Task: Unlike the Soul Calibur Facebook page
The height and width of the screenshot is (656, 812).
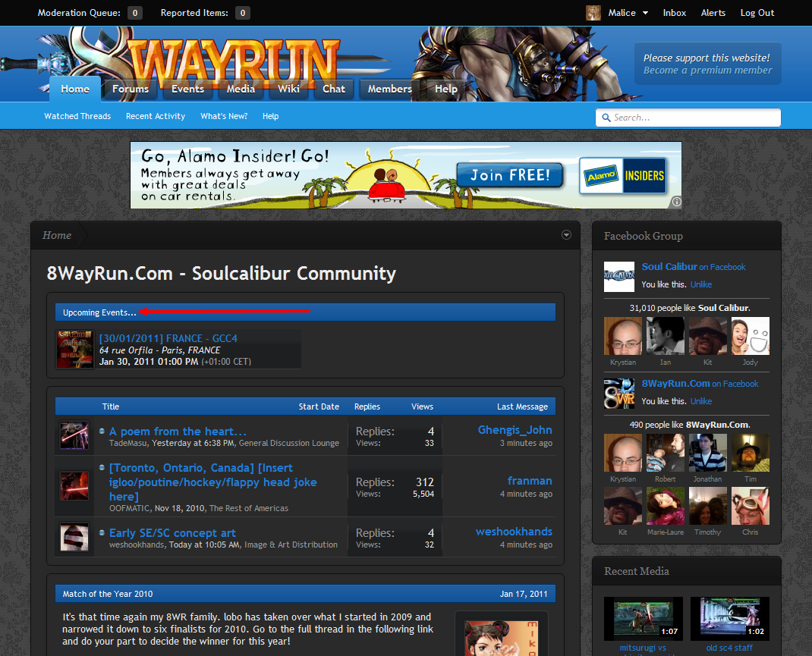Action: pos(701,284)
